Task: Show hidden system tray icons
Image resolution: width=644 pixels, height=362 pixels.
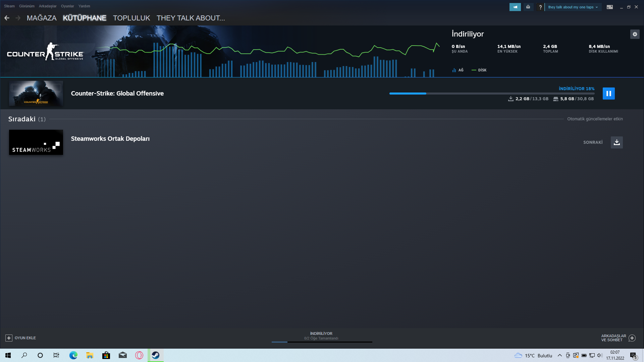Action: 559,355
